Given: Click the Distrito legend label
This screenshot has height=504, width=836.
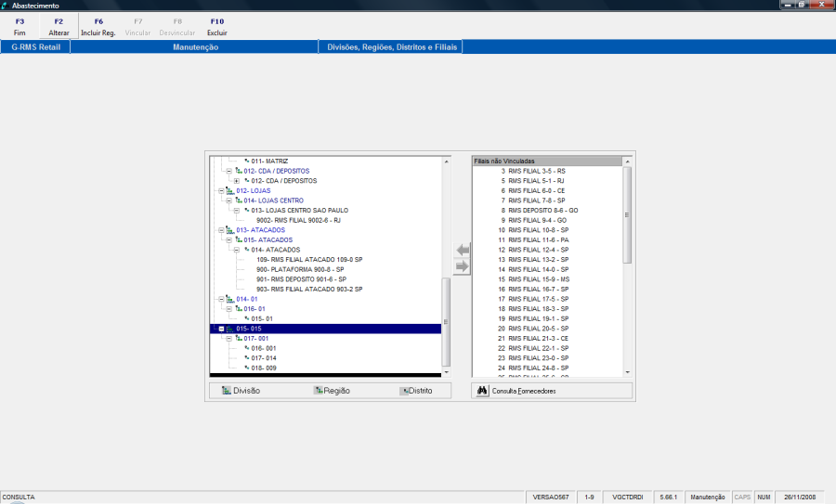Looking at the screenshot, I should (421, 391).
